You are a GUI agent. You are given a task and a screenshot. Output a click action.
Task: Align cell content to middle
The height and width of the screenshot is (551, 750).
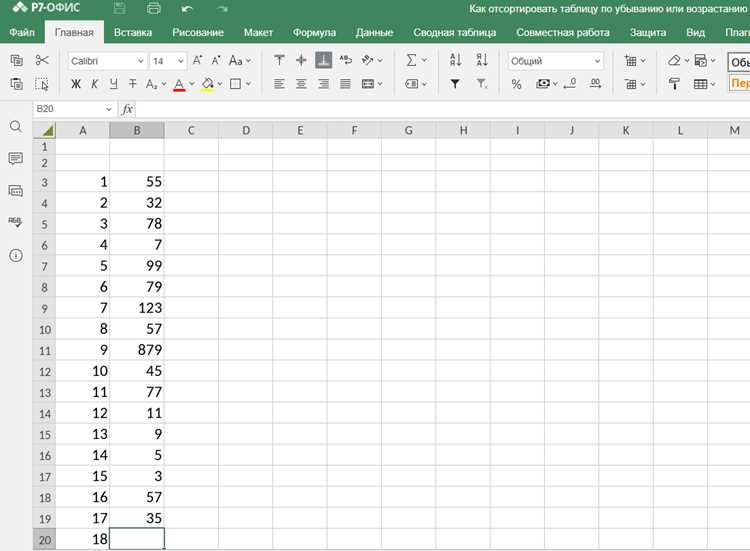301,60
